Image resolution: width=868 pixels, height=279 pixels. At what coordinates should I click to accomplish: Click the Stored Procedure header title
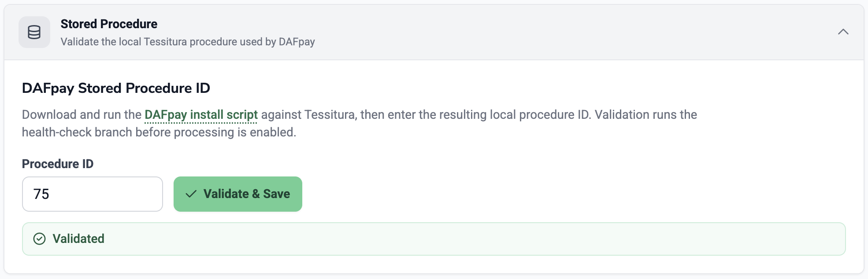109,24
